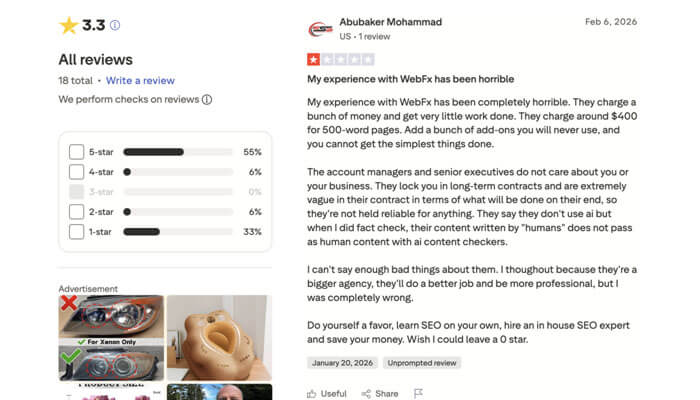Click Abubaker Mohammad's profile avatar

click(320, 28)
